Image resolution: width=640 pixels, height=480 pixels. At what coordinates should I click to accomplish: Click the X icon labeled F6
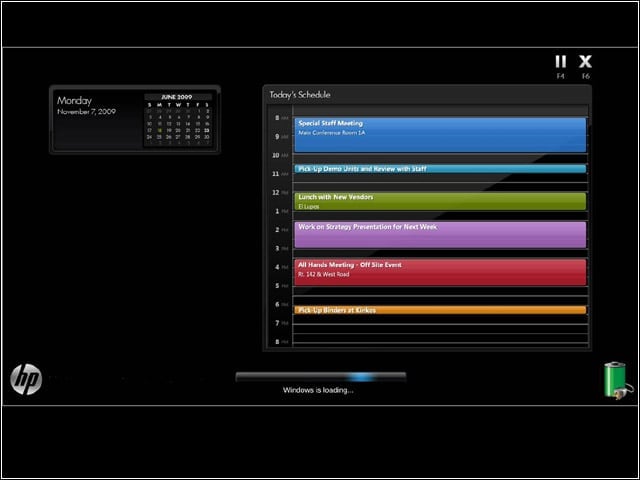pyautogui.click(x=585, y=62)
